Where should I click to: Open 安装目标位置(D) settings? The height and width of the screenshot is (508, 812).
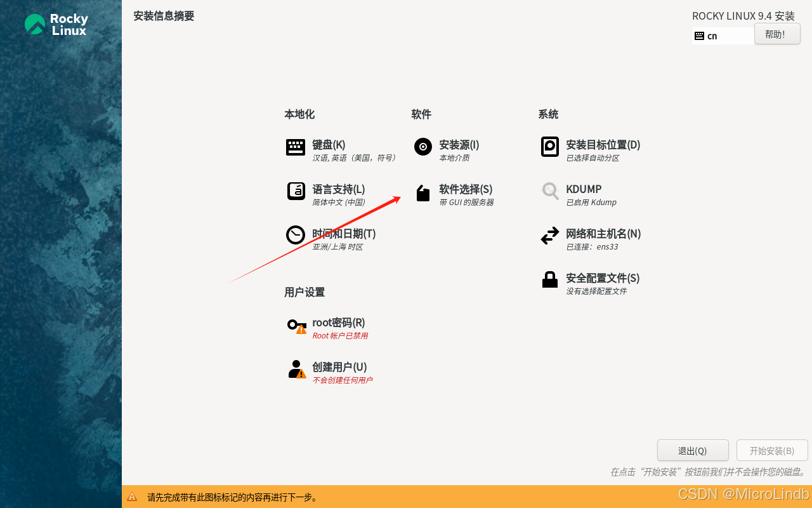click(603, 145)
